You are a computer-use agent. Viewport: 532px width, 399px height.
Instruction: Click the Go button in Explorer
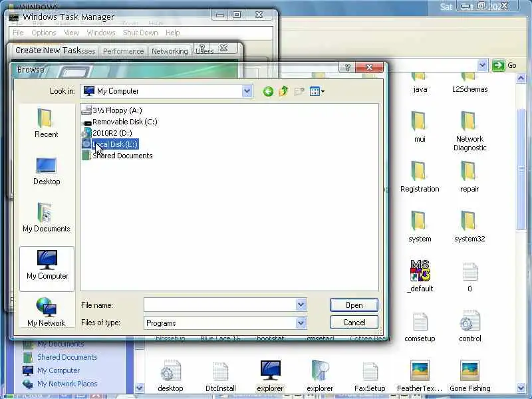(505, 65)
